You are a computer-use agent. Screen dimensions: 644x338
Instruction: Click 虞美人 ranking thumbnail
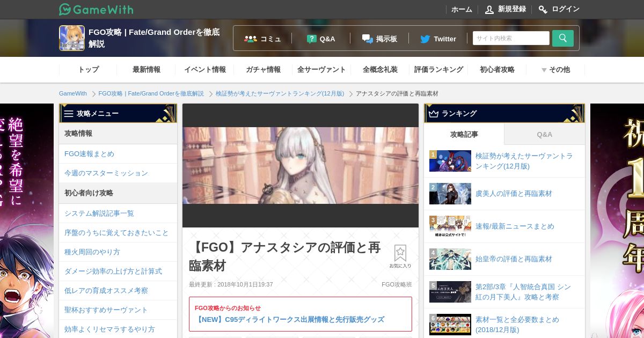(450, 194)
